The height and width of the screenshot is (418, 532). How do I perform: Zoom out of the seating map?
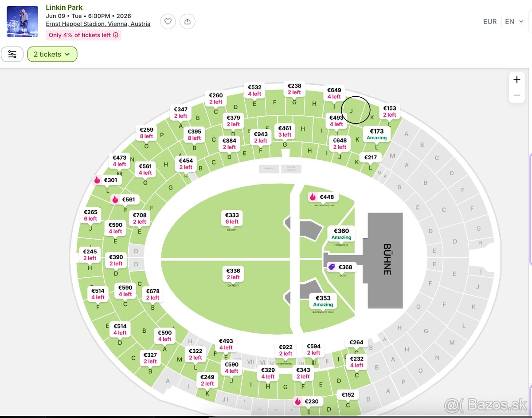tap(516, 95)
